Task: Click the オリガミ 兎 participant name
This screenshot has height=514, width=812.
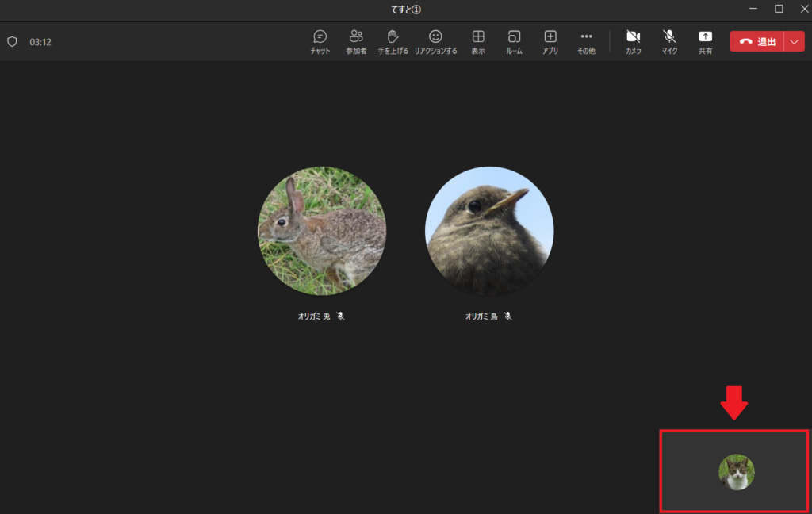Action: pos(314,316)
